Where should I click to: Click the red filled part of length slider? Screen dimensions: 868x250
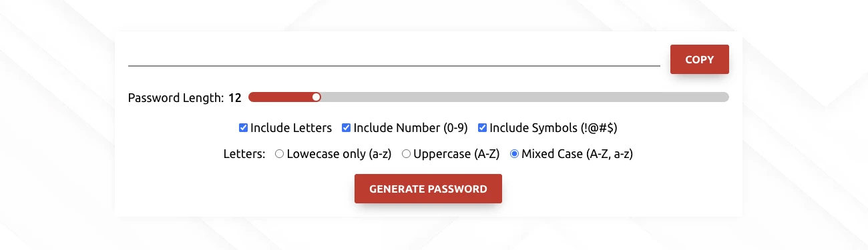coord(280,97)
